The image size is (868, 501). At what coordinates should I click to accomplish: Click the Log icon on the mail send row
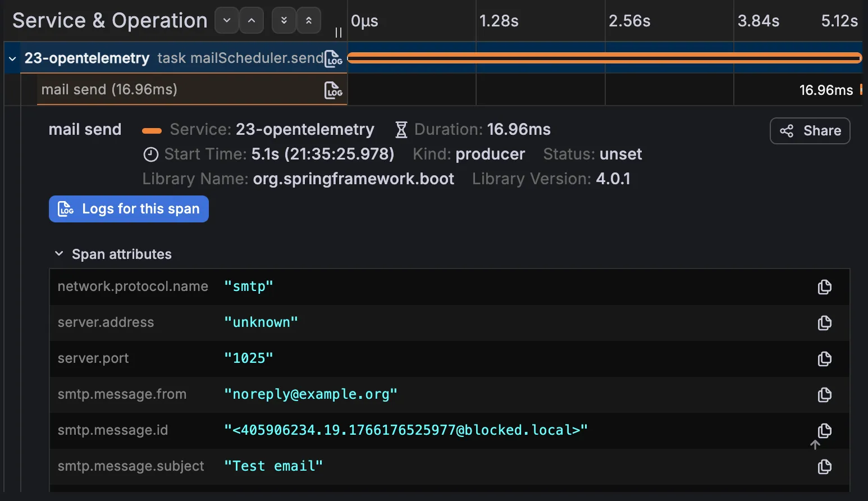[333, 90]
